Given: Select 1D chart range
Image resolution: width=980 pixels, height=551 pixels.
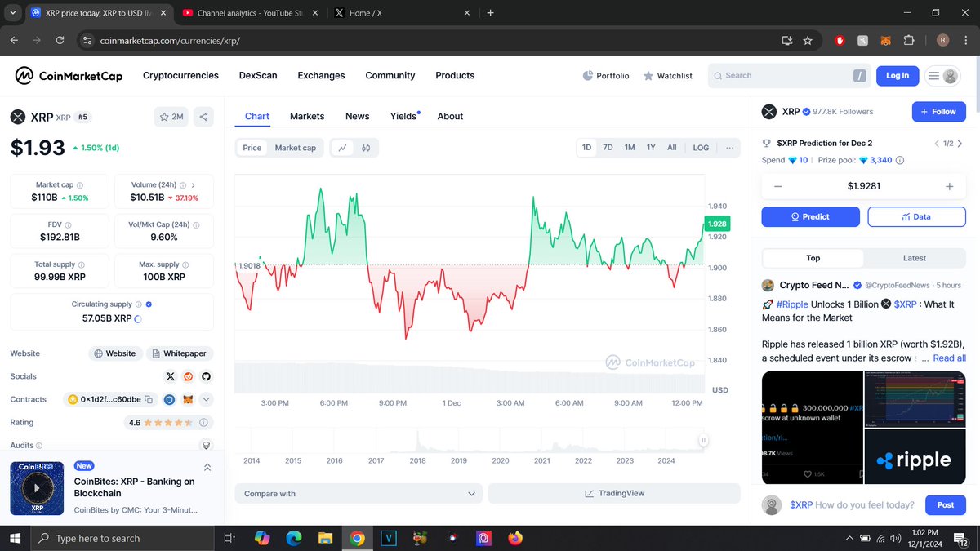Looking at the screenshot, I should [586, 148].
